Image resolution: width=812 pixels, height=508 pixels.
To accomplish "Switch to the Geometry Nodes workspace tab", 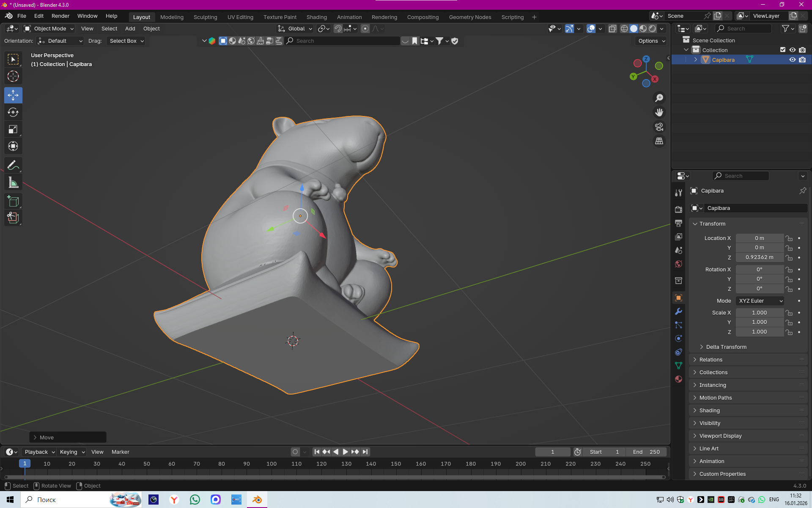I will (x=470, y=17).
